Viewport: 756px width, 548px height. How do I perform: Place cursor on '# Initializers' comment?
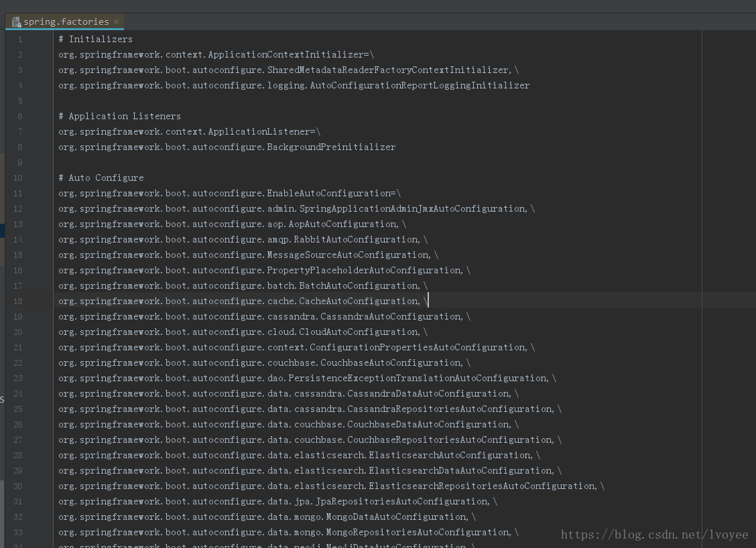click(x=95, y=40)
